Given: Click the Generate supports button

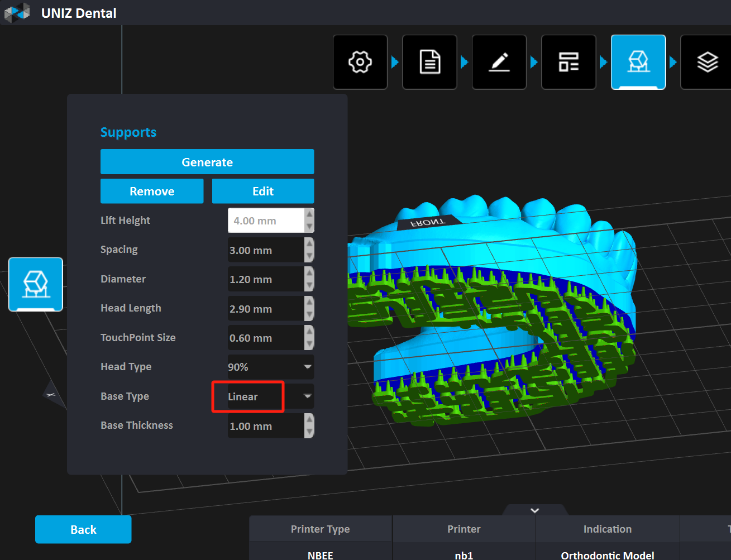Looking at the screenshot, I should 207,162.
